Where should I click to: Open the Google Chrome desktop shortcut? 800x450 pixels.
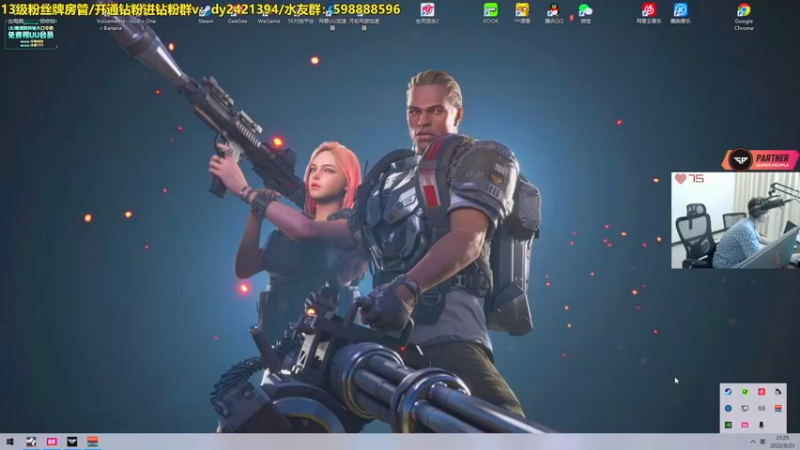coord(743,16)
